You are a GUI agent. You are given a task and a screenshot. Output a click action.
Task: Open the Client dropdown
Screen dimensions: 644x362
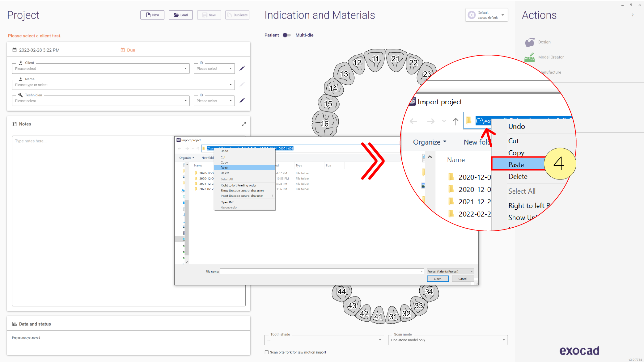[x=101, y=69]
